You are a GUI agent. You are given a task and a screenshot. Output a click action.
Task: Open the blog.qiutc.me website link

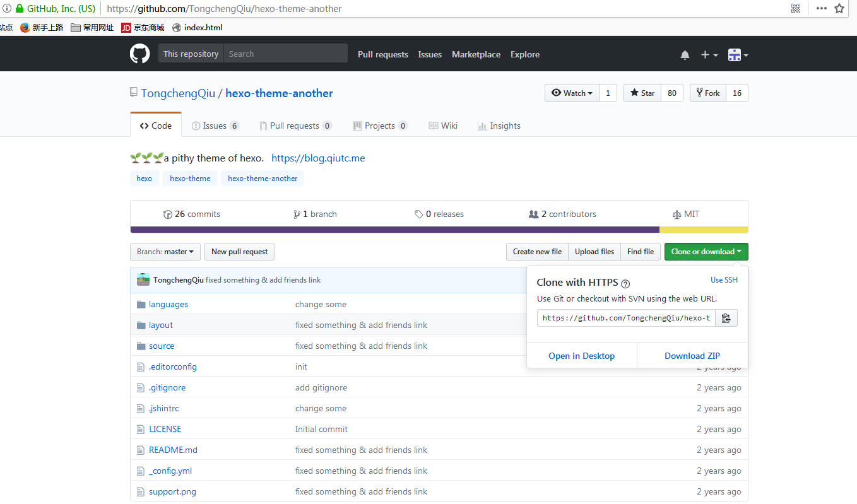point(318,158)
